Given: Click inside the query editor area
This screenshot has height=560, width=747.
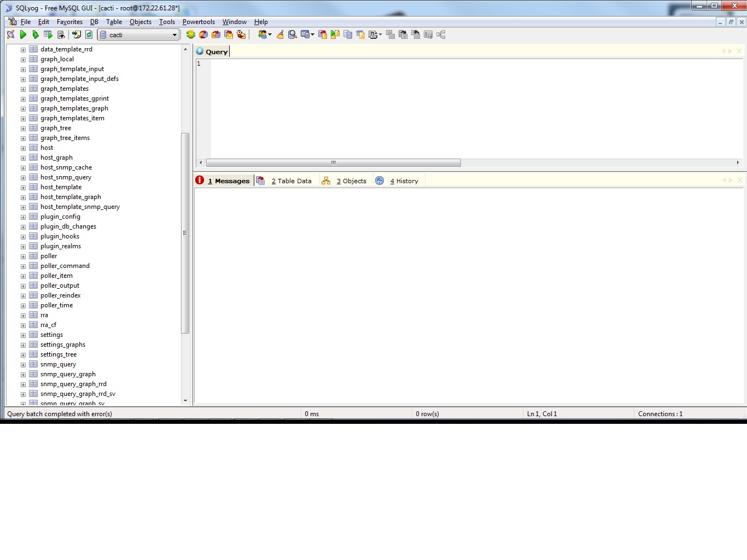Looking at the screenshot, I should 476,108.
